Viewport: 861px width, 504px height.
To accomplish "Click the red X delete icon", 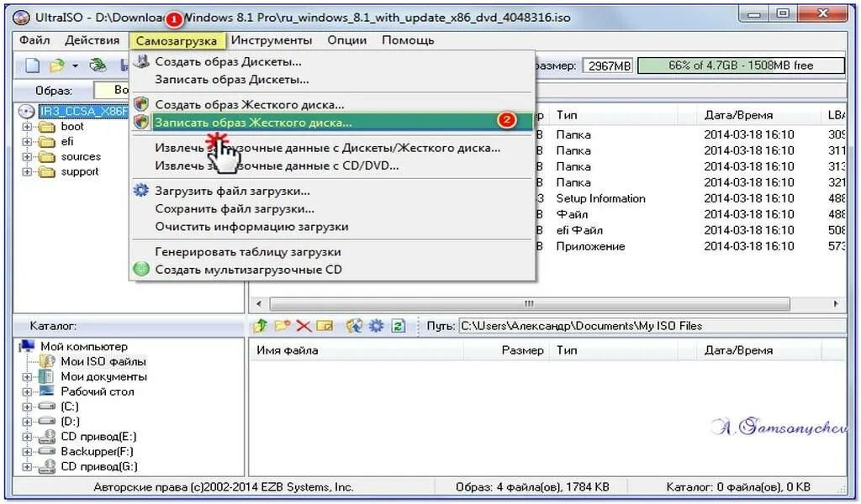I will coord(304,326).
